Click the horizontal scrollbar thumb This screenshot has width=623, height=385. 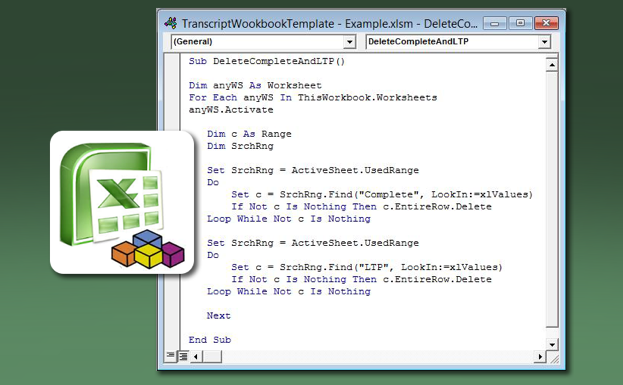(x=212, y=357)
